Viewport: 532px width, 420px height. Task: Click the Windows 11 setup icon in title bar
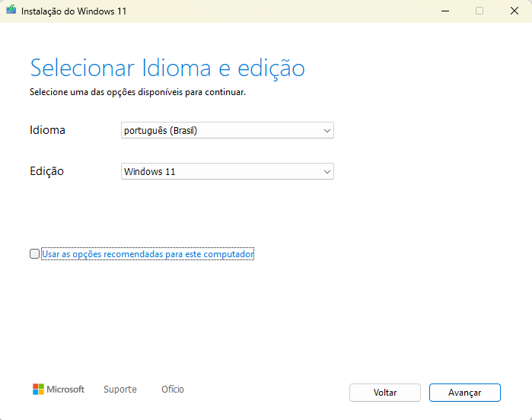pyautogui.click(x=11, y=10)
